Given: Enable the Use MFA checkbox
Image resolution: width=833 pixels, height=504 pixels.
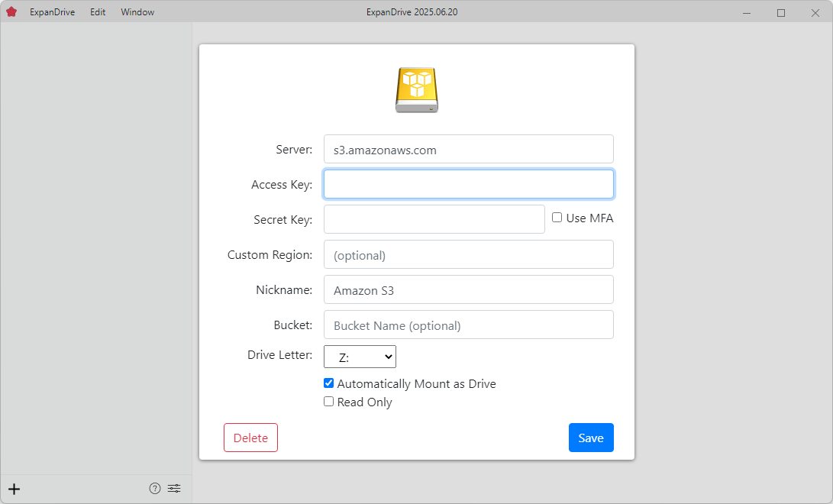Looking at the screenshot, I should tap(557, 217).
